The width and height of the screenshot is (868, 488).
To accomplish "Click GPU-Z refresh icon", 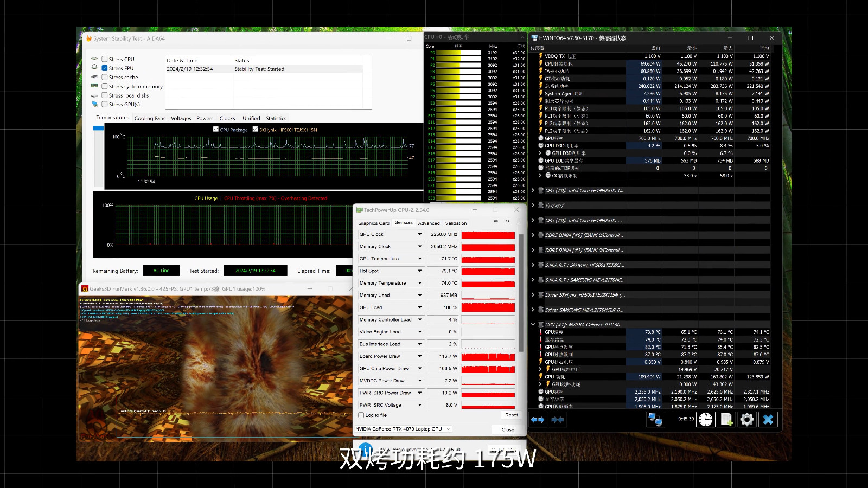I will tap(508, 221).
